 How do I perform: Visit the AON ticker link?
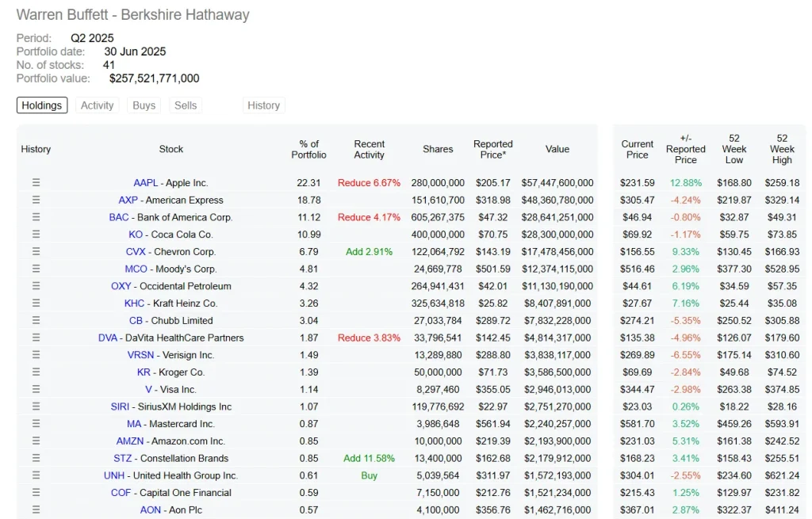[x=150, y=509]
